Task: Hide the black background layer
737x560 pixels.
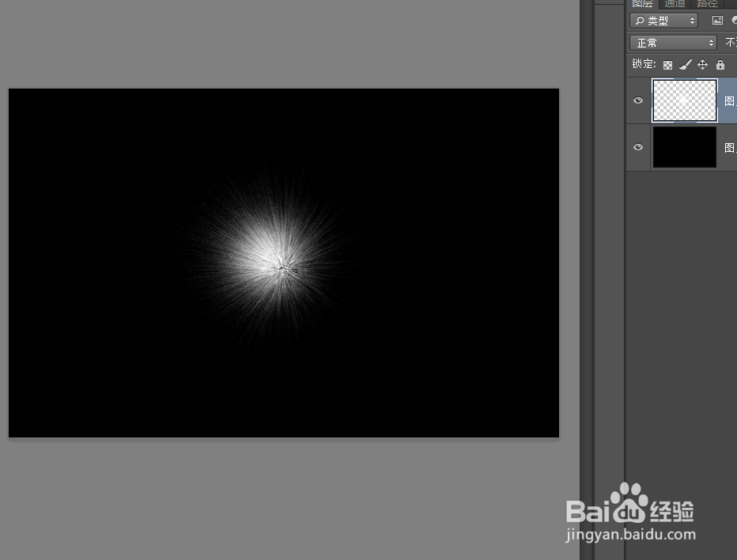Action: coord(638,147)
